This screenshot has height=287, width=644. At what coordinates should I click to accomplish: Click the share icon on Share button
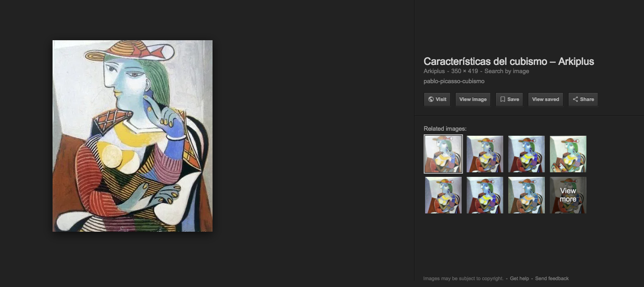(x=575, y=99)
